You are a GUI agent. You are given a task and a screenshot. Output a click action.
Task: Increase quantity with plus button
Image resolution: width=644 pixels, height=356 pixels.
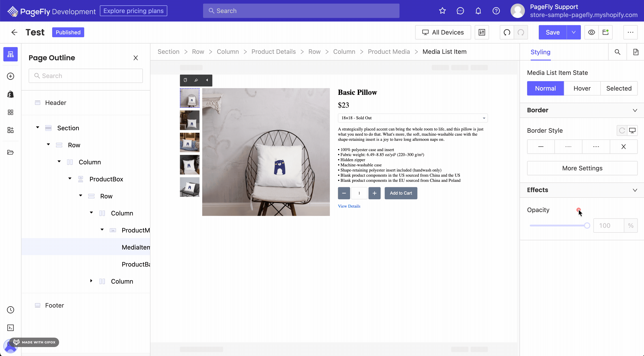[x=374, y=193]
